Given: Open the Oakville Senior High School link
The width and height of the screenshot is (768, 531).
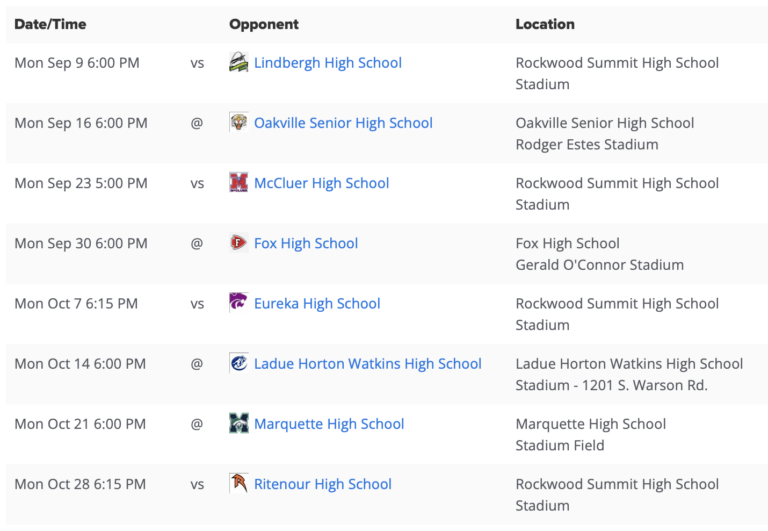Looking at the screenshot, I should (x=343, y=123).
